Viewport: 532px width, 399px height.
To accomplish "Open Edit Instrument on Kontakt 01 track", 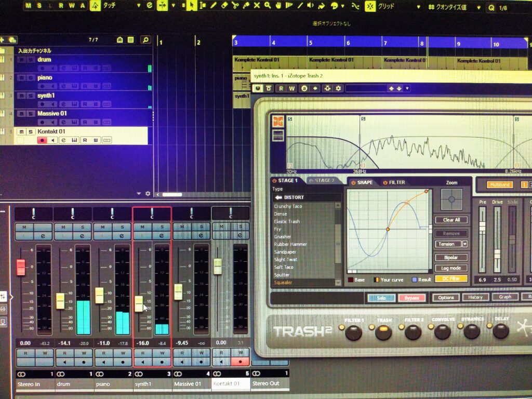I will pyautogui.click(x=74, y=140).
